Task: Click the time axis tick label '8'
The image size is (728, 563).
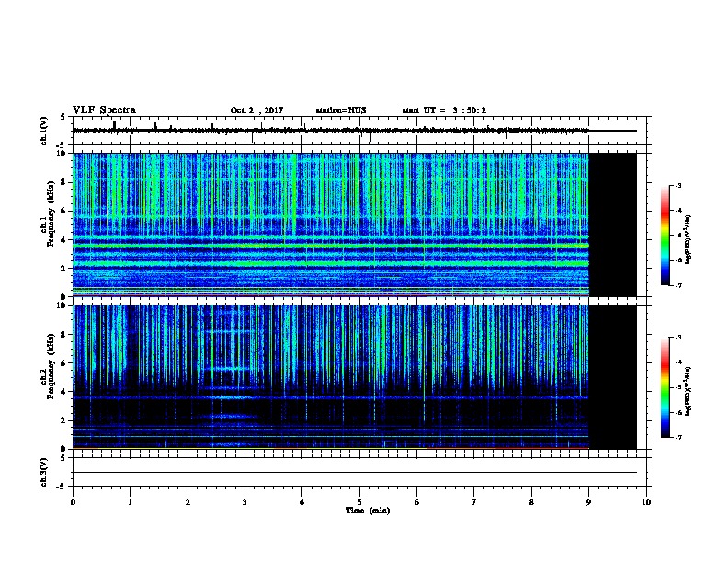Action: click(531, 502)
